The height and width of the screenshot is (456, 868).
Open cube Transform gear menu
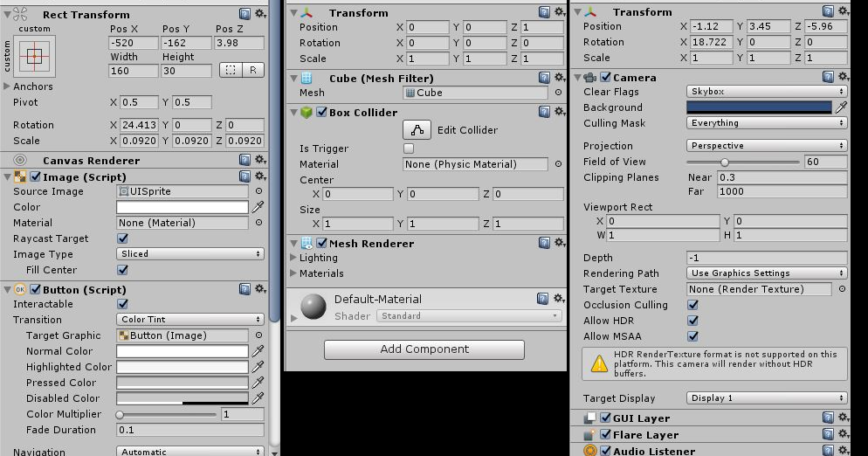560,11
